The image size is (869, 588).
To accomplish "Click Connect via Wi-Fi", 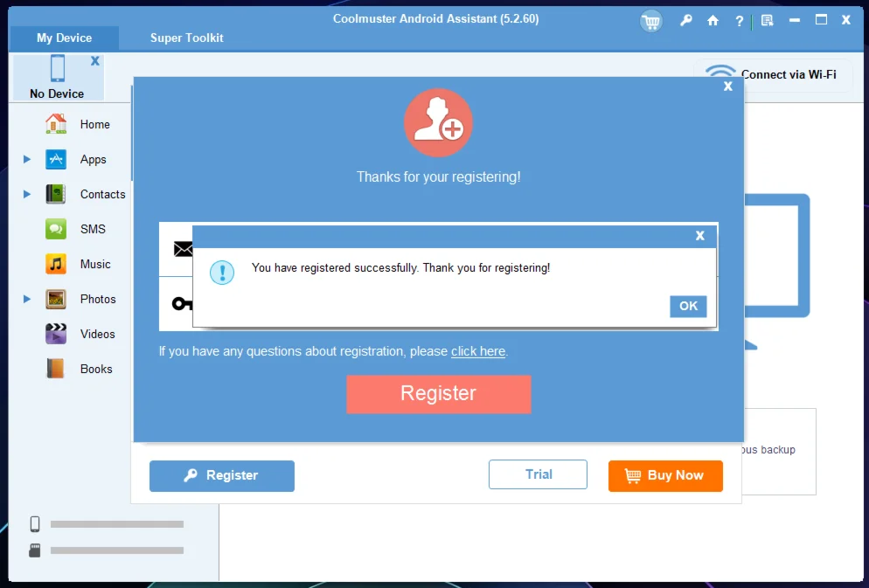I will pyautogui.click(x=773, y=74).
